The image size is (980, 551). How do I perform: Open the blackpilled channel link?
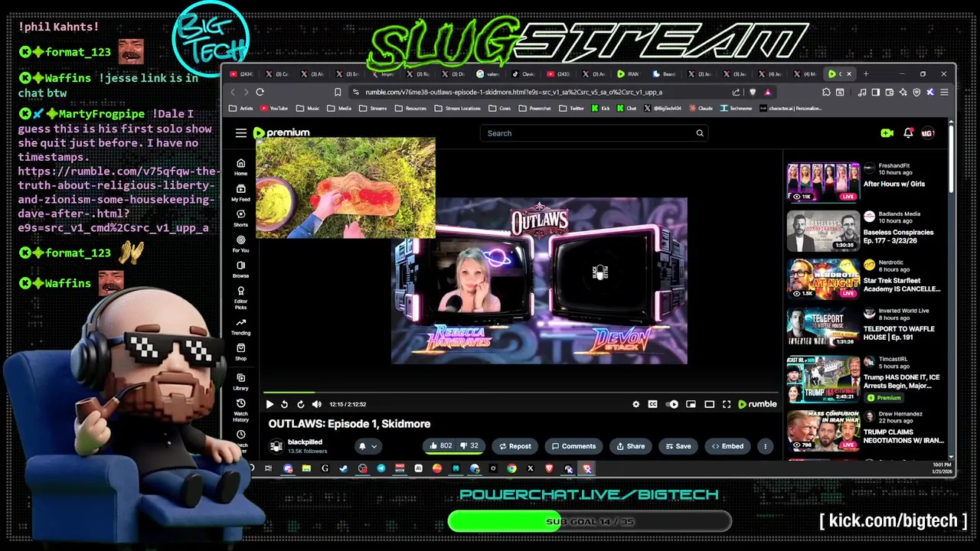pyautogui.click(x=305, y=442)
